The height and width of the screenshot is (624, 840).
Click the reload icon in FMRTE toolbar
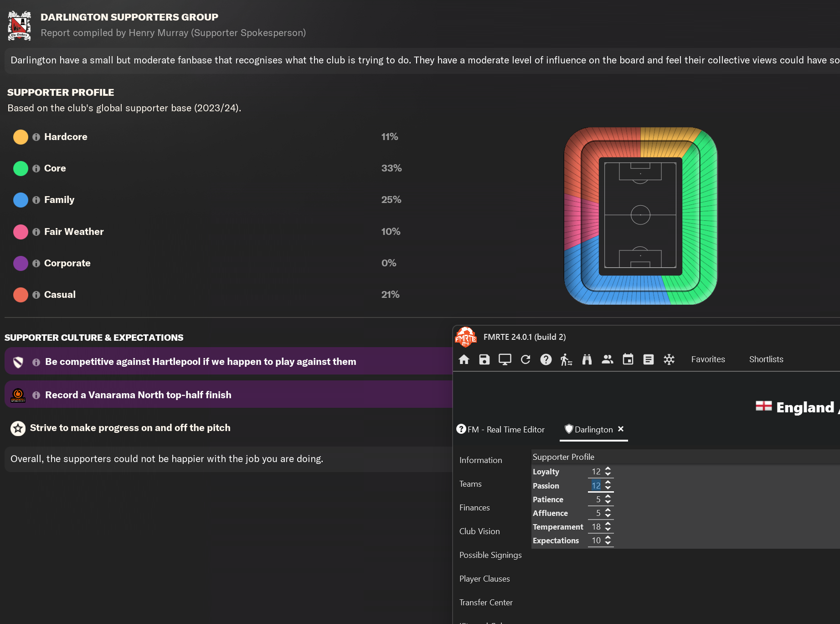click(526, 359)
